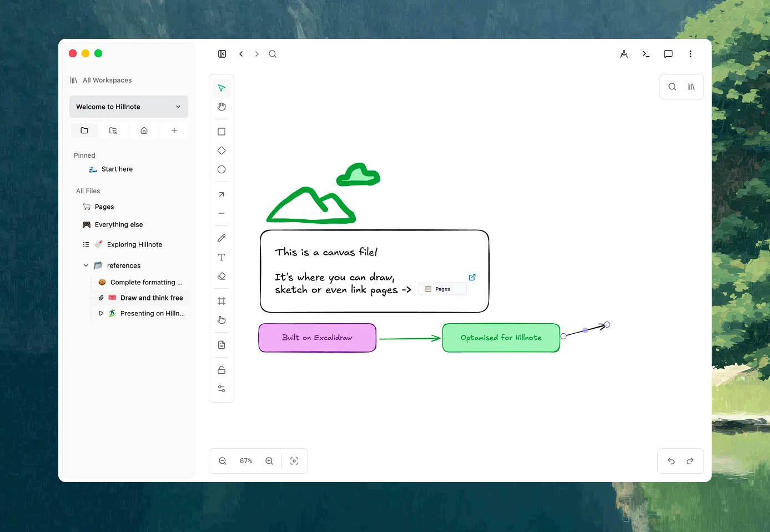Select the text tool
Viewport: 770px width, 532px height.
coord(222,257)
